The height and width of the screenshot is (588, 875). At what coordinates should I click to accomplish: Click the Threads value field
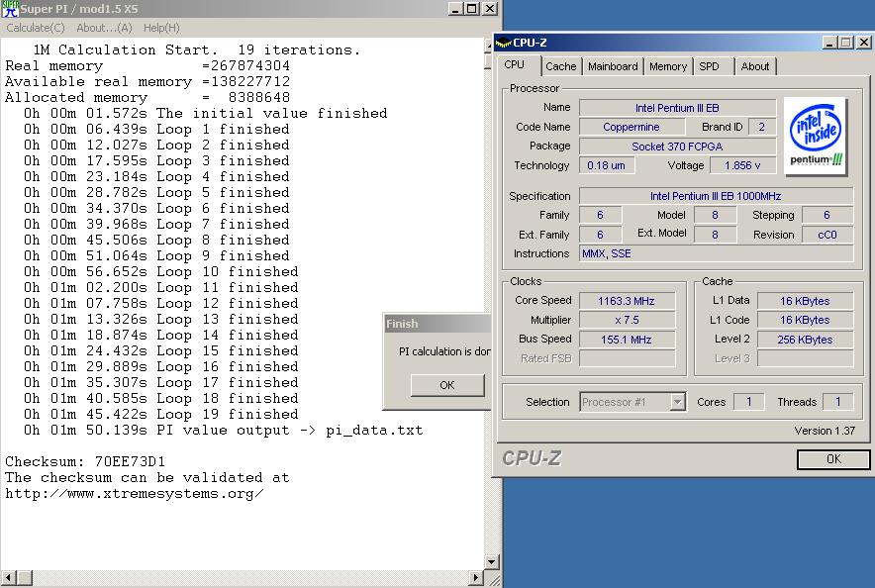pyautogui.click(x=837, y=402)
